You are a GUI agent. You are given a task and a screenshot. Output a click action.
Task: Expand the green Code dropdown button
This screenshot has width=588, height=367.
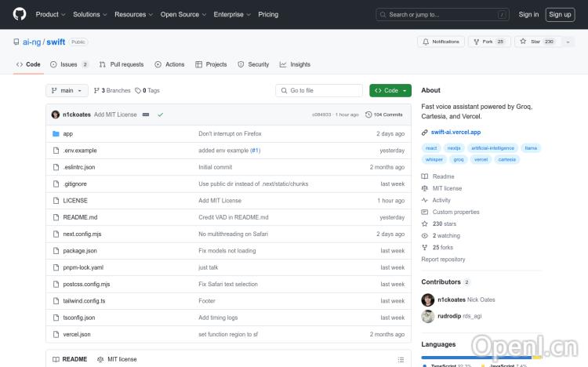(x=390, y=90)
